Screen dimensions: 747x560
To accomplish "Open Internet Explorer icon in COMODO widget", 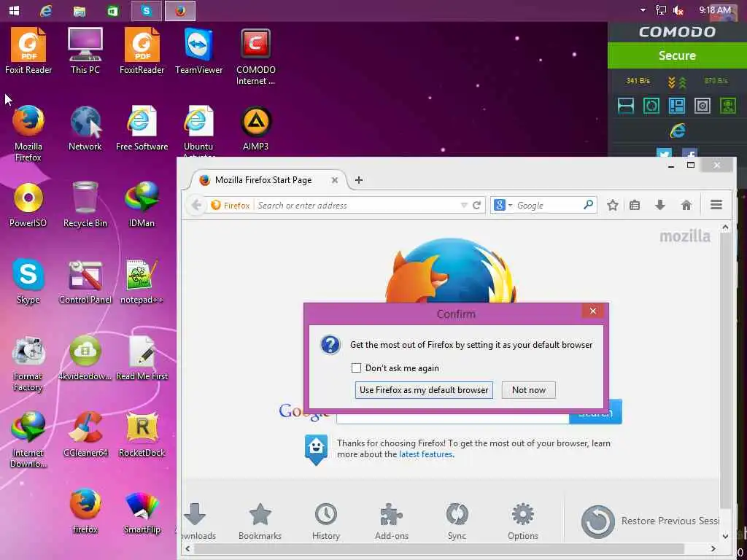I will 677,131.
